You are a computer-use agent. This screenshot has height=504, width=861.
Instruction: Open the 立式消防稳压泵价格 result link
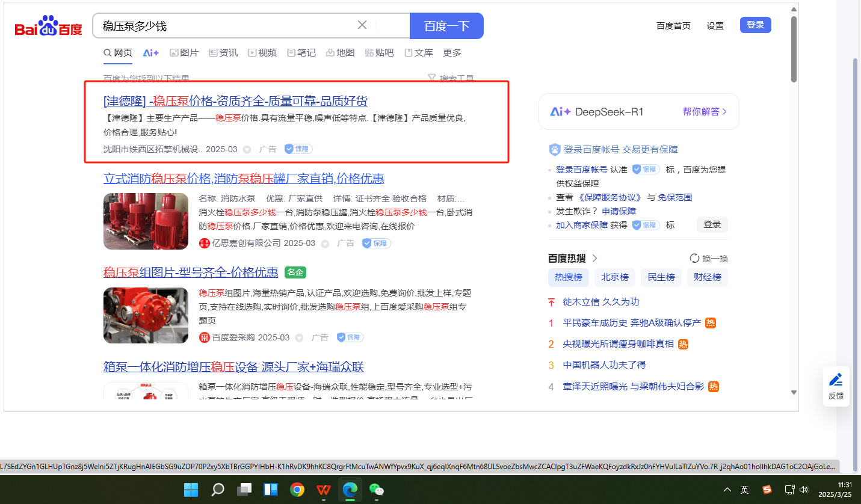pyautogui.click(x=244, y=179)
